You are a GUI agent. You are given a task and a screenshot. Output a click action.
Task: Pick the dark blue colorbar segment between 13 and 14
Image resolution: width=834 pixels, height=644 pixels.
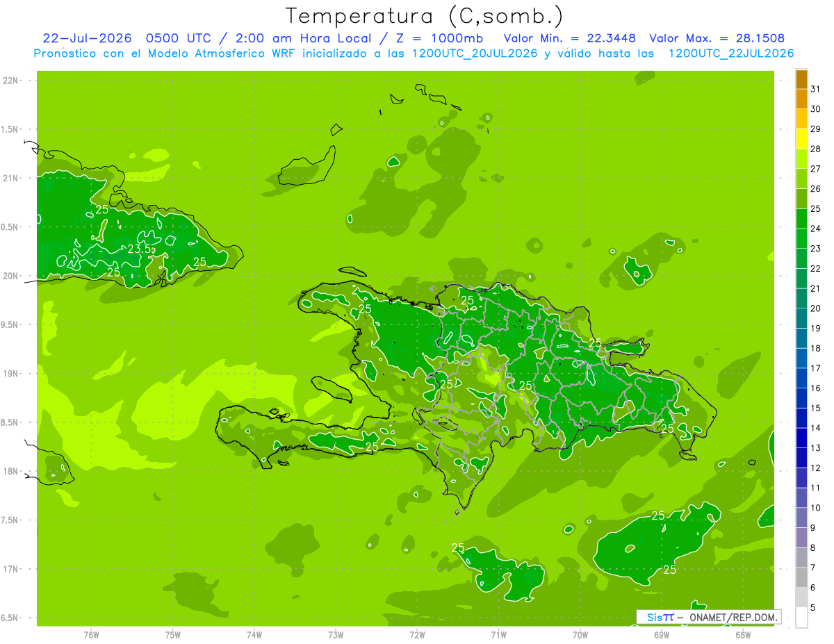(801, 438)
